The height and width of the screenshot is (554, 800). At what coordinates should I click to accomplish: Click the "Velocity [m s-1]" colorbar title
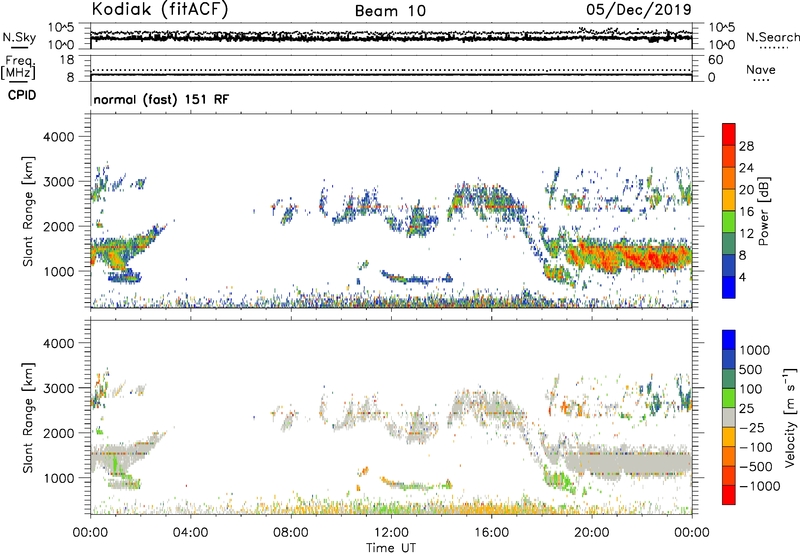790,417
